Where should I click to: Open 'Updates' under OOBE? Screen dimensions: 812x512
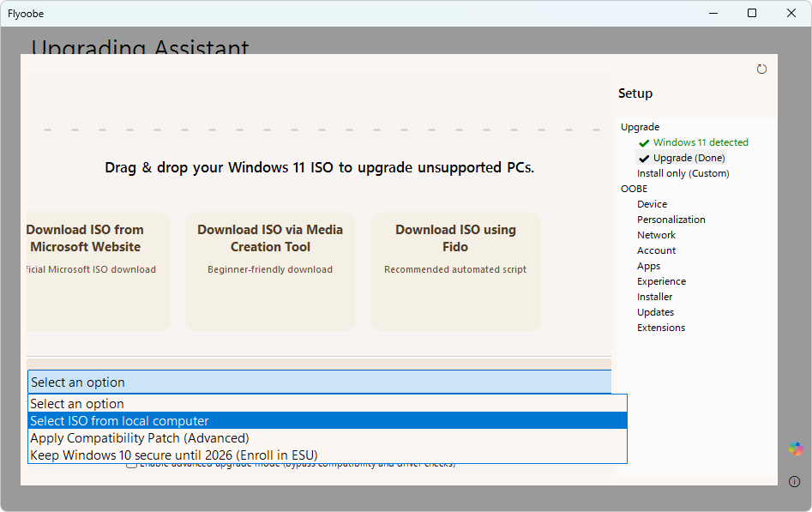[x=655, y=312]
